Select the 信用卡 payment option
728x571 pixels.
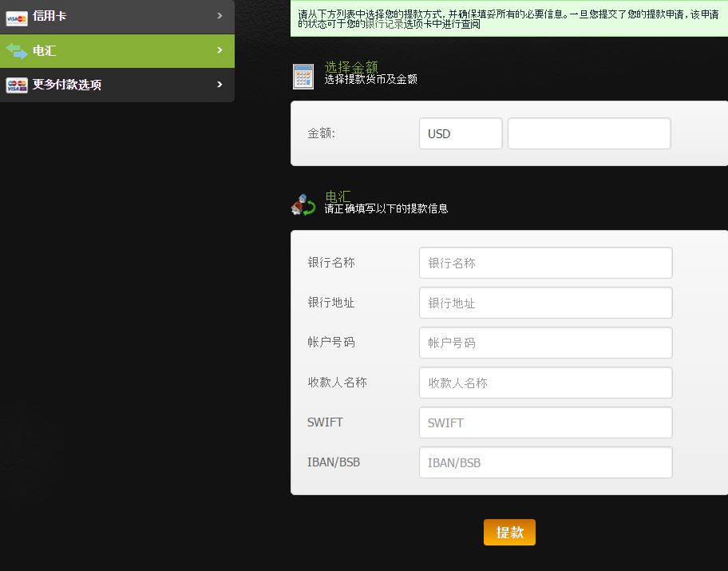(117, 16)
